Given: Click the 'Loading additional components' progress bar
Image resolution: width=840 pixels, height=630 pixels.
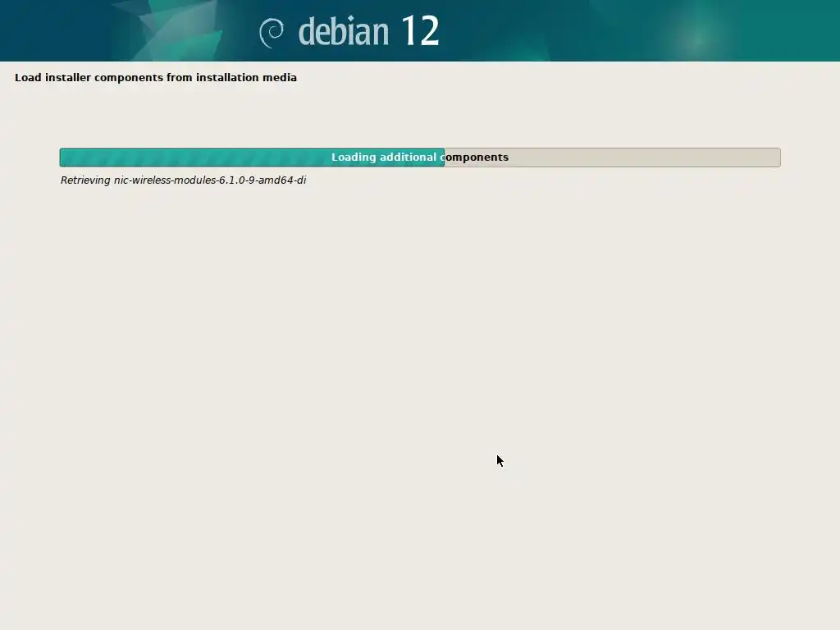Looking at the screenshot, I should click(420, 157).
